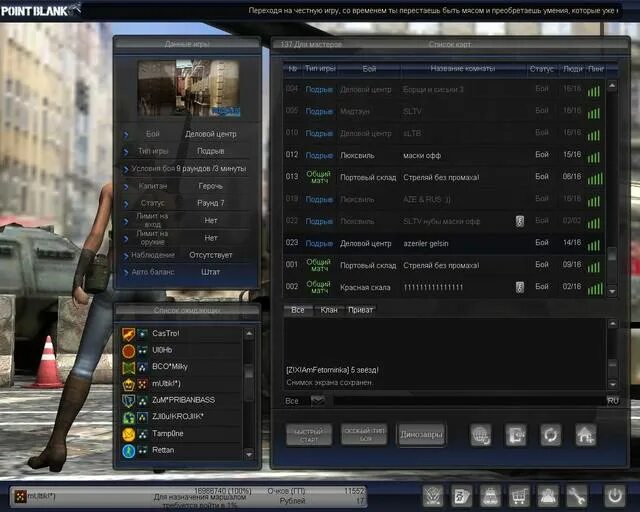Viewport: 640px width, 512px height.
Task: Select room 004 Деловой центр
Action: tap(443, 89)
